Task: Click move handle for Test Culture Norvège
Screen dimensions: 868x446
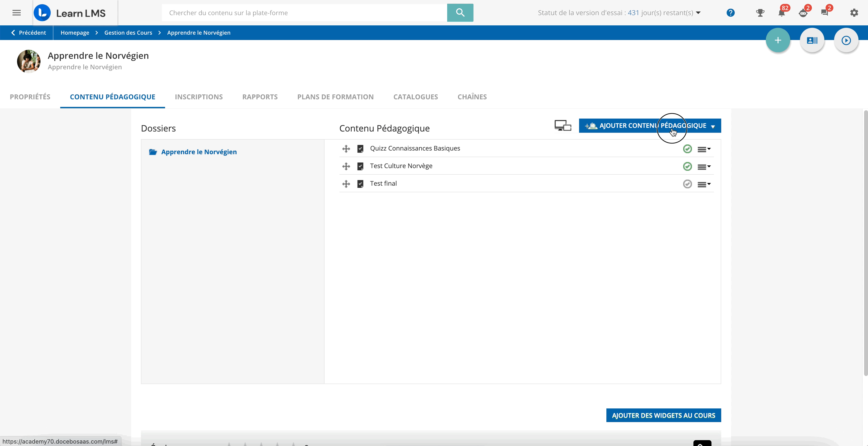Action: [x=346, y=166]
